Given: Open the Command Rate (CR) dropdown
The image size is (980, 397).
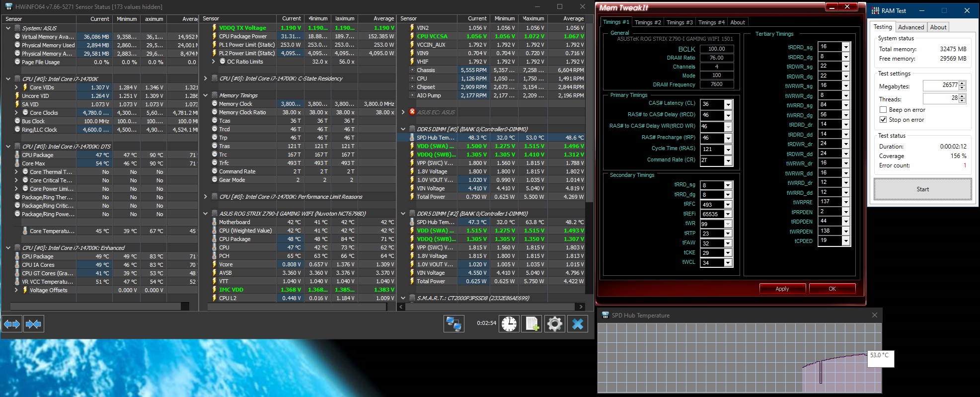Looking at the screenshot, I should (728, 160).
